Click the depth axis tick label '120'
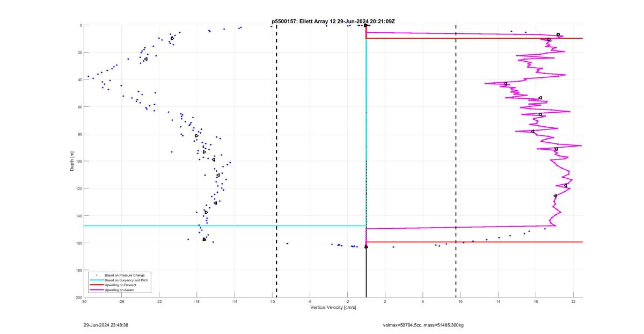Image resolution: width=644 pixels, height=334 pixels. pos(78,188)
